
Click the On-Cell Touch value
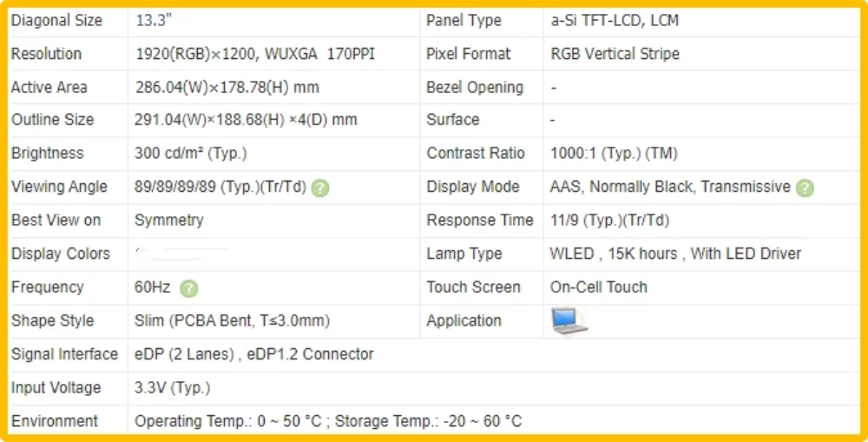[x=599, y=287]
